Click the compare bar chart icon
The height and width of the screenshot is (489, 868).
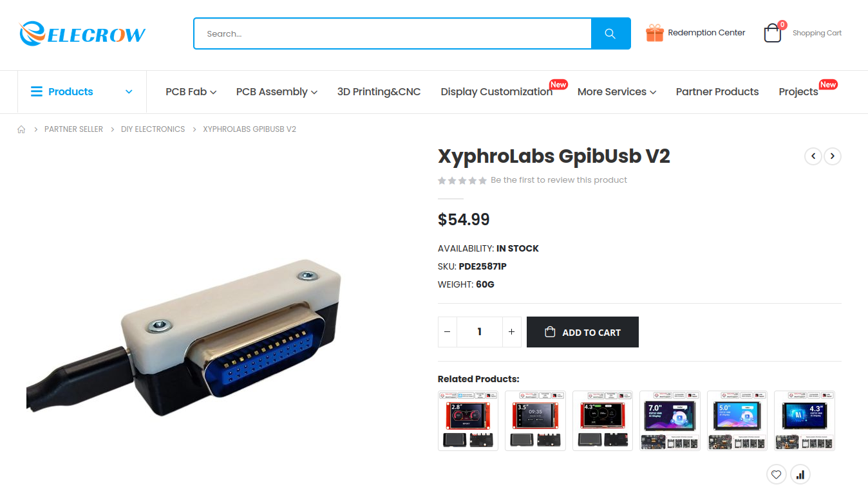pos(800,475)
